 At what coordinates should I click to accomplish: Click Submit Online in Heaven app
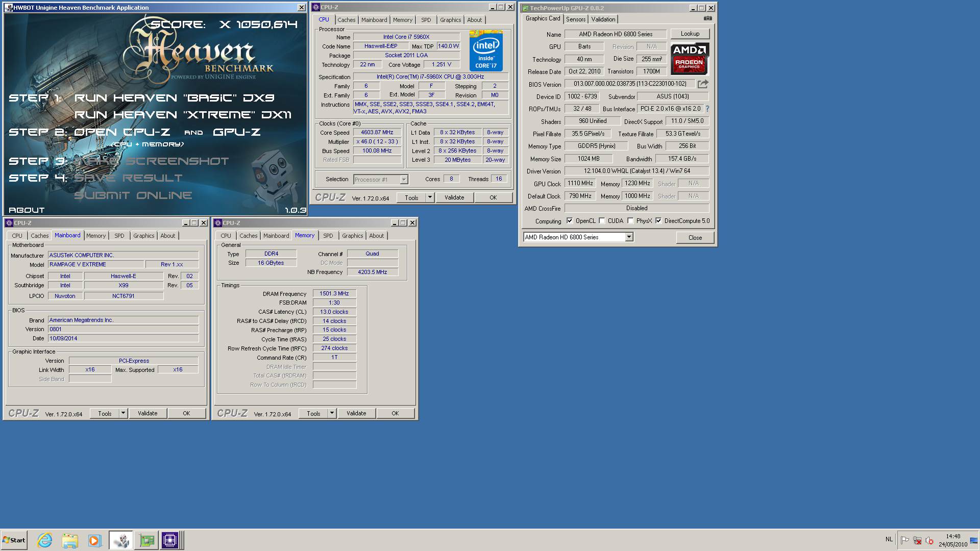point(133,195)
